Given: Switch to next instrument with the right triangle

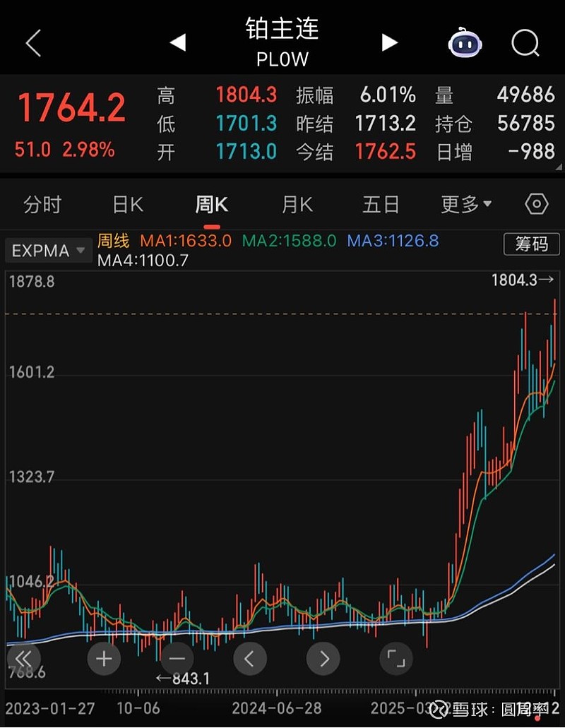Looking at the screenshot, I should tap(390, 43).
